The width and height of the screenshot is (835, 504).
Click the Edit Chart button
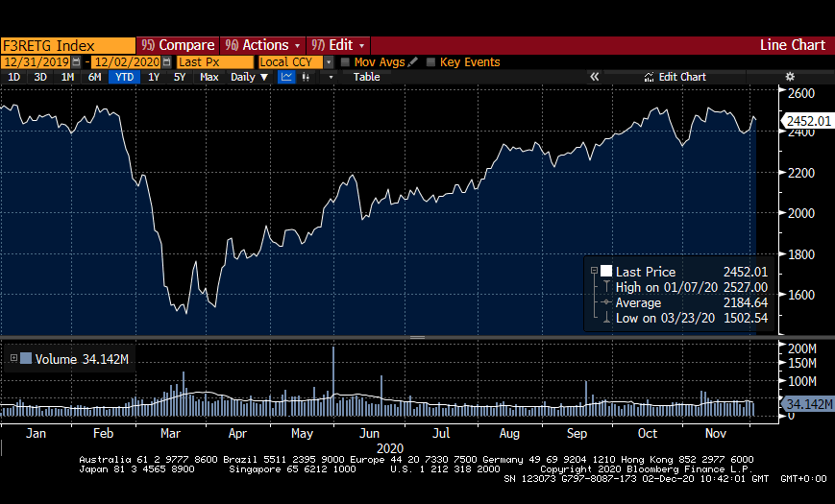675,77
